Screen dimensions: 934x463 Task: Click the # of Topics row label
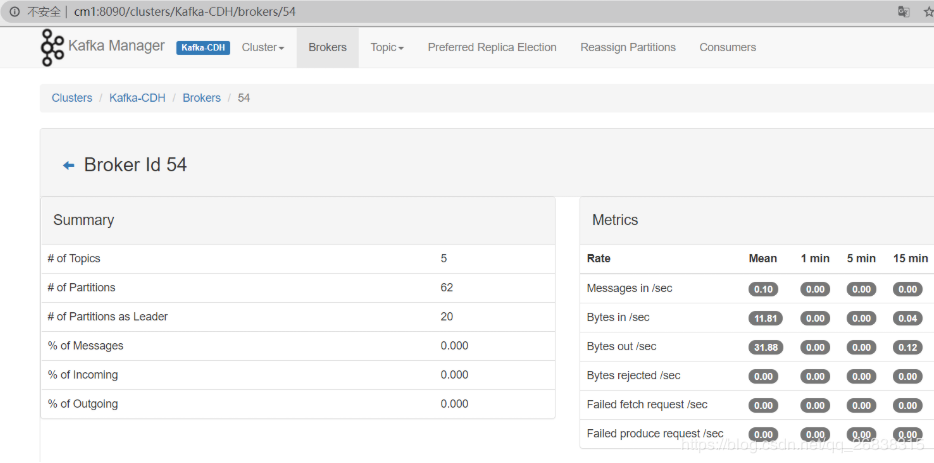click(x=74, y=259)
